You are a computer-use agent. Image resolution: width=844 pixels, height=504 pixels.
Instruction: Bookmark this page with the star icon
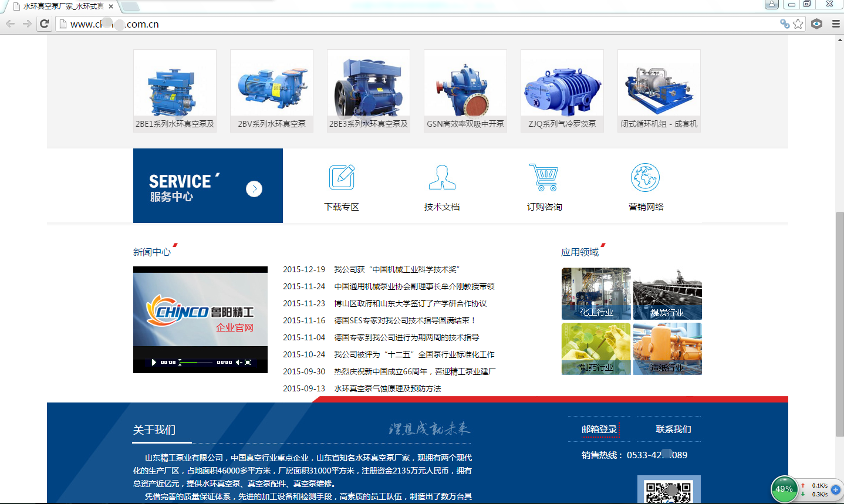798,24
